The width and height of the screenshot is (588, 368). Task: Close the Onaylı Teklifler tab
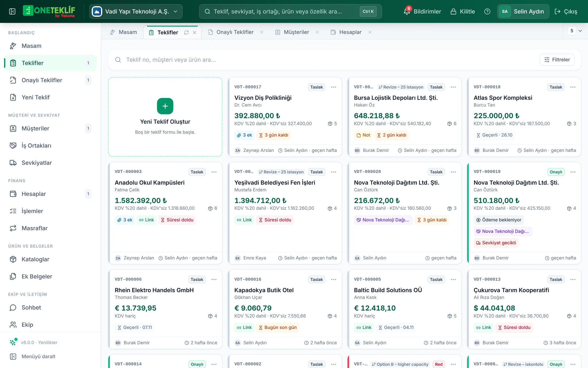point(262,32)
